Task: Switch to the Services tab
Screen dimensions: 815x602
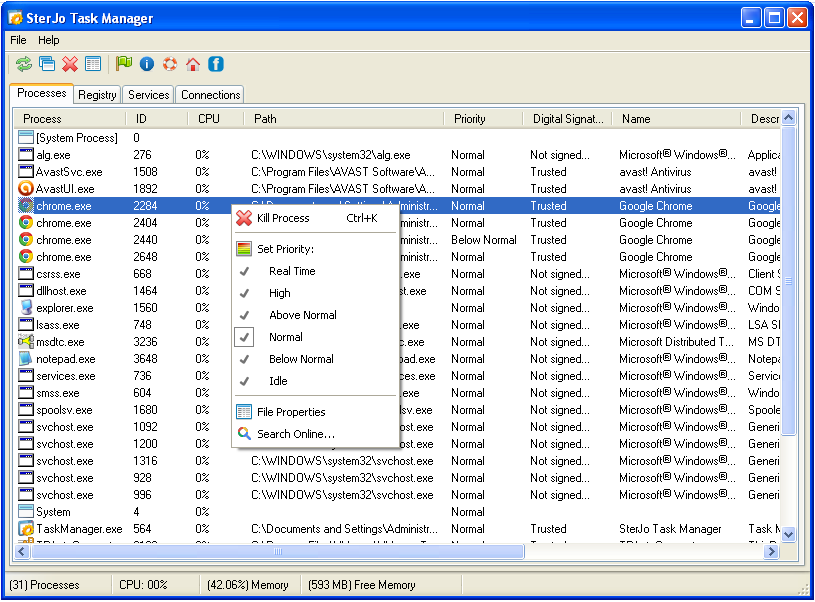Action: click(x=147, y=94)
